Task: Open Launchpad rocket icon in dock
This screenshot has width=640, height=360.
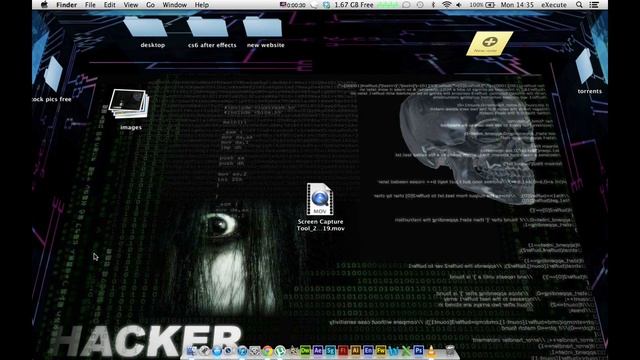Action: point(204,350)
